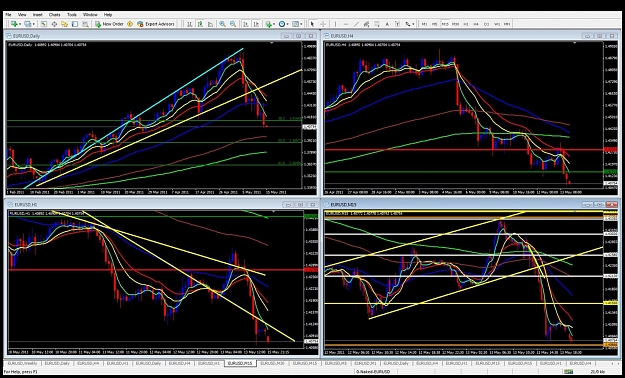Expand the Profiles dropdown arrow

tap(33, 24)
